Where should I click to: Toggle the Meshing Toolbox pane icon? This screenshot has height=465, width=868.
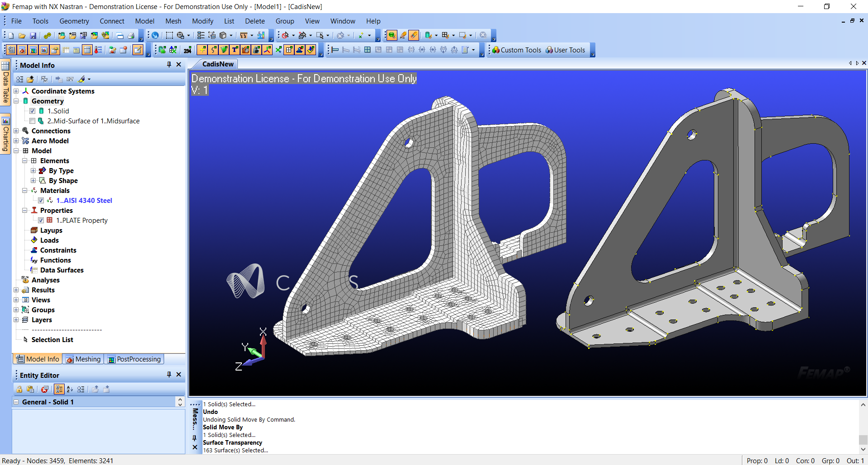tap(22, 50)
